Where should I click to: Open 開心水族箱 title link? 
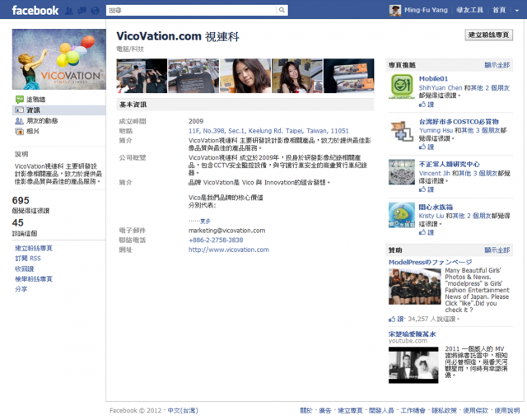(436, 207)
